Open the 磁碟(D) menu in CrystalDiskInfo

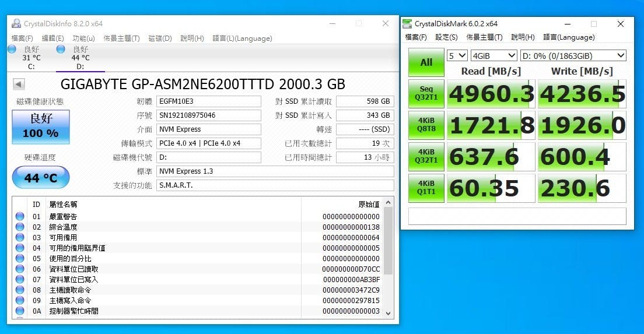click(160, 38)
